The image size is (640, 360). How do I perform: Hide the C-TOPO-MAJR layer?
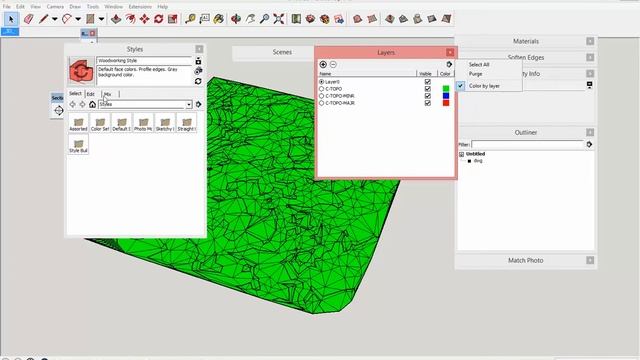point(428,103)
